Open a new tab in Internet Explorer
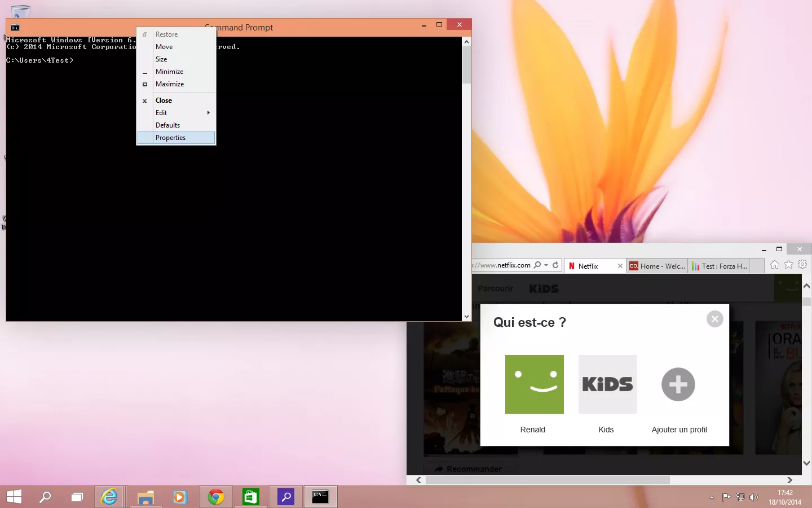 pyautogui.click(x=757, y=266)
